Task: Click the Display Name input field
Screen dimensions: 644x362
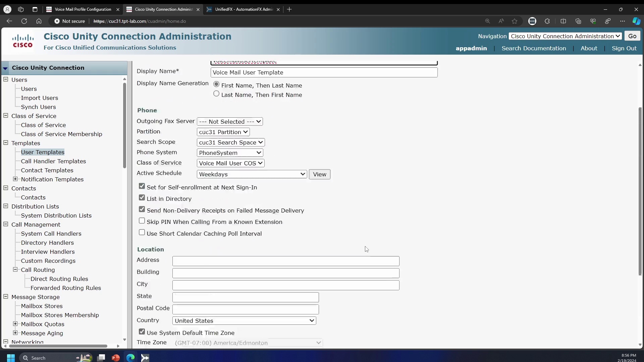Action: tap(324, 72)
